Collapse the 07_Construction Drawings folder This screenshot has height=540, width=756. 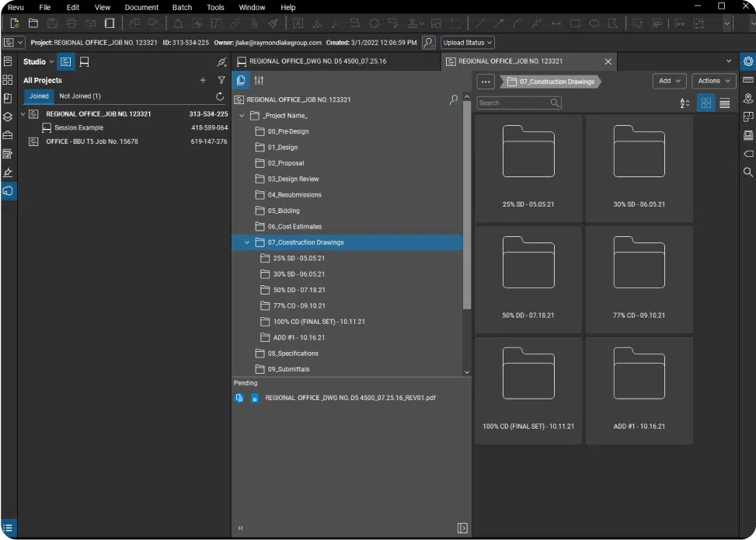(247, 242)
